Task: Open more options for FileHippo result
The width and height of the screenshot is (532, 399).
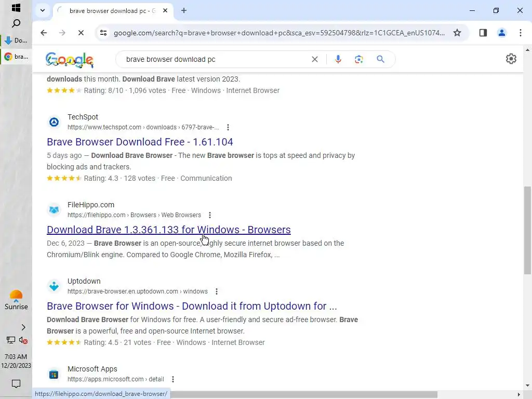Action: click(x=210, y=215)
